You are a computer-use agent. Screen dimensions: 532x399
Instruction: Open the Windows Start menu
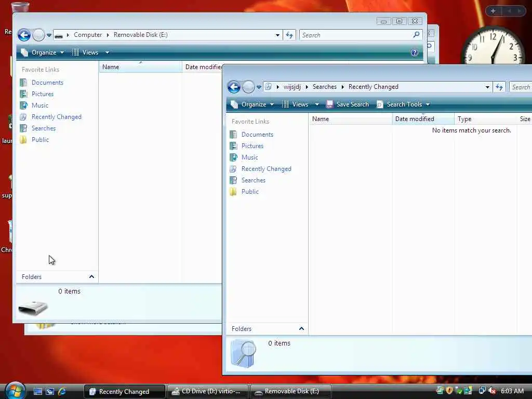[15, 391]
